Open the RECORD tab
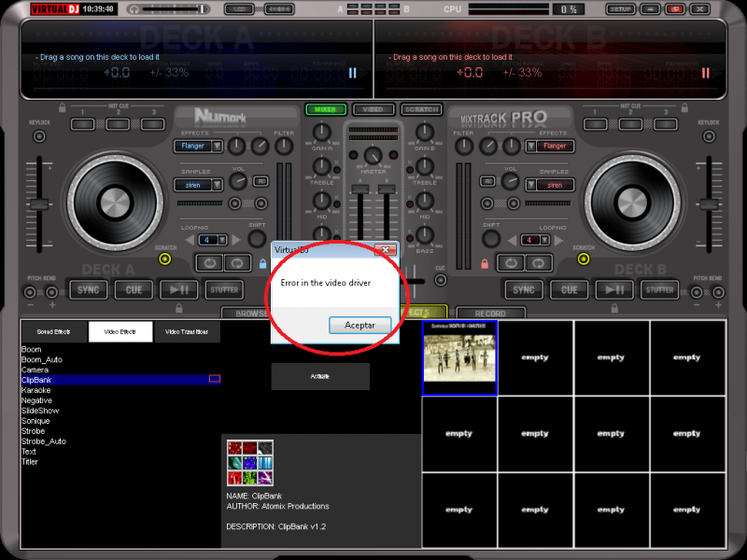 coord(490,314)
